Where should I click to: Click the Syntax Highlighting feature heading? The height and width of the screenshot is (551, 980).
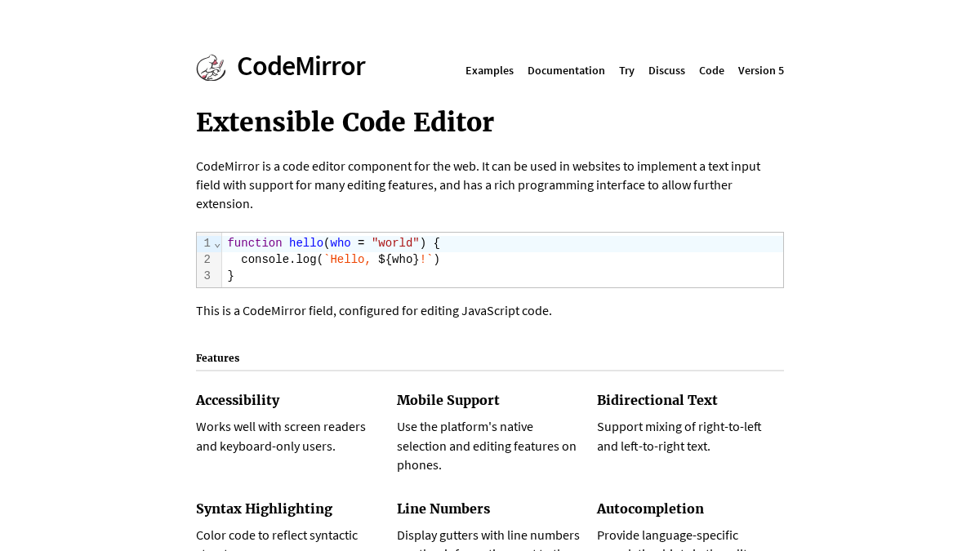coord(264,509)
